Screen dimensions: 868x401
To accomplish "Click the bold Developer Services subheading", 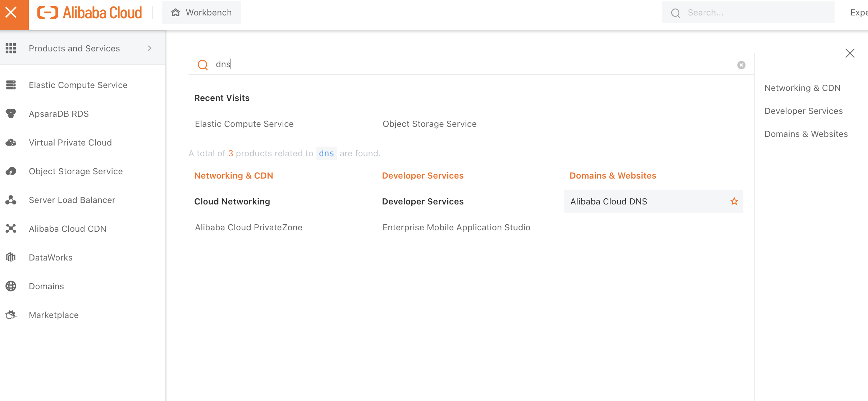I will click(422, 202).
